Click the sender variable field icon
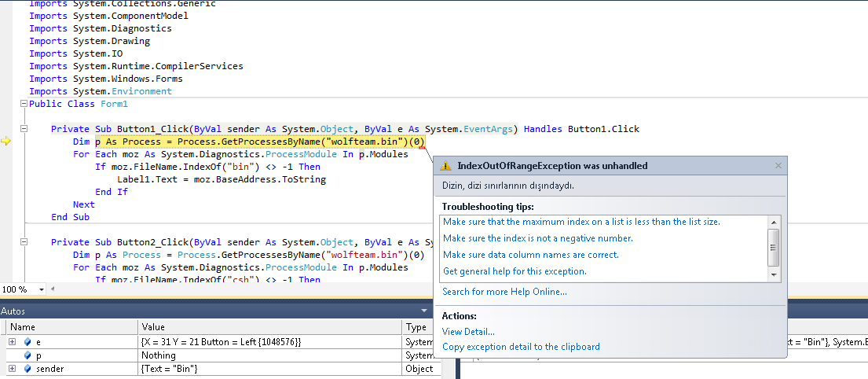 pos(27,369)
